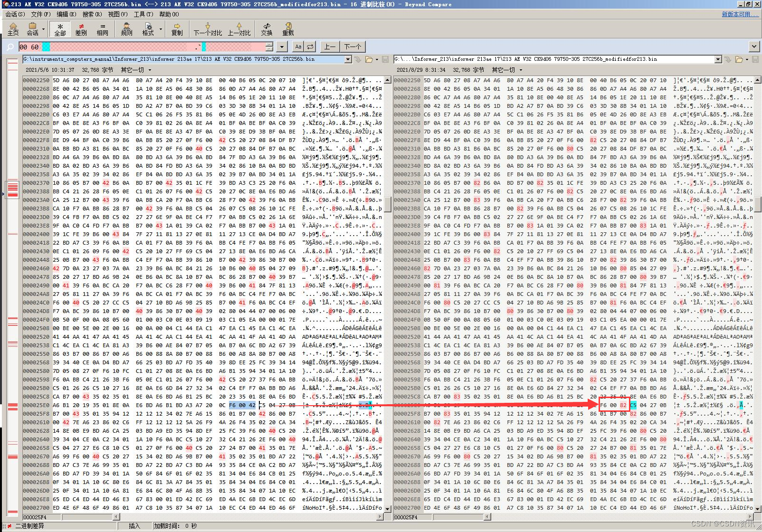Viewport: 762px width, 532px height.
Task: Toggle the 差别 differences-only filter
Action: pos(81,29)
